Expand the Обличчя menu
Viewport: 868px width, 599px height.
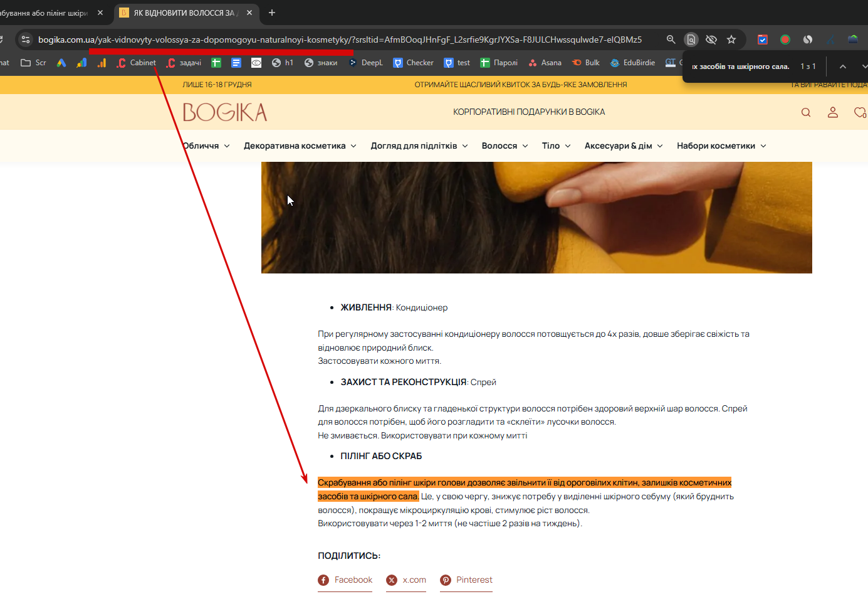(206, 146)
